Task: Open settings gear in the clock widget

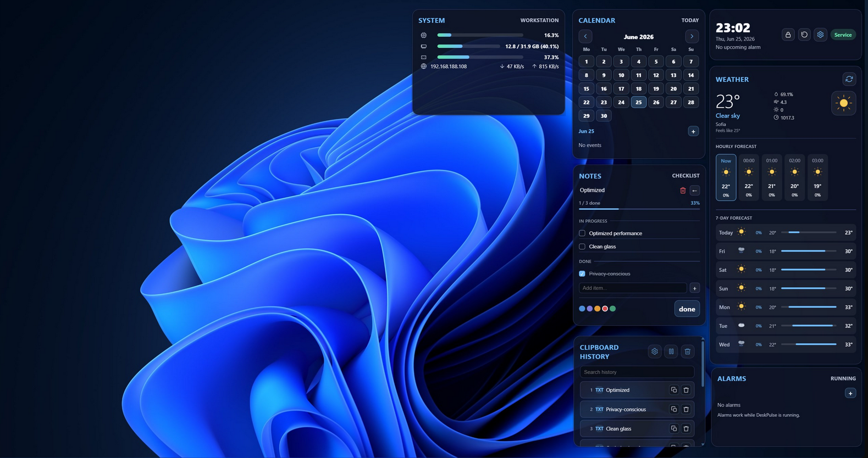Action: (820, 35)
